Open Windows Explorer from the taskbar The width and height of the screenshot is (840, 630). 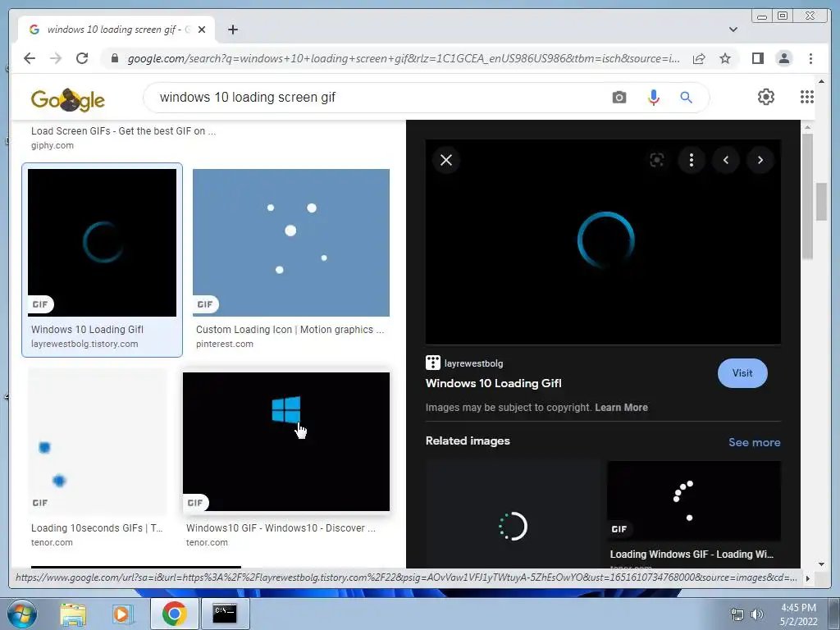[x=73, y=614]
